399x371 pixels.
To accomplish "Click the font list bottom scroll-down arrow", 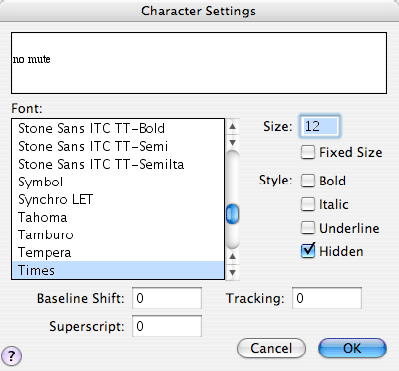I will tap(233, 272).
